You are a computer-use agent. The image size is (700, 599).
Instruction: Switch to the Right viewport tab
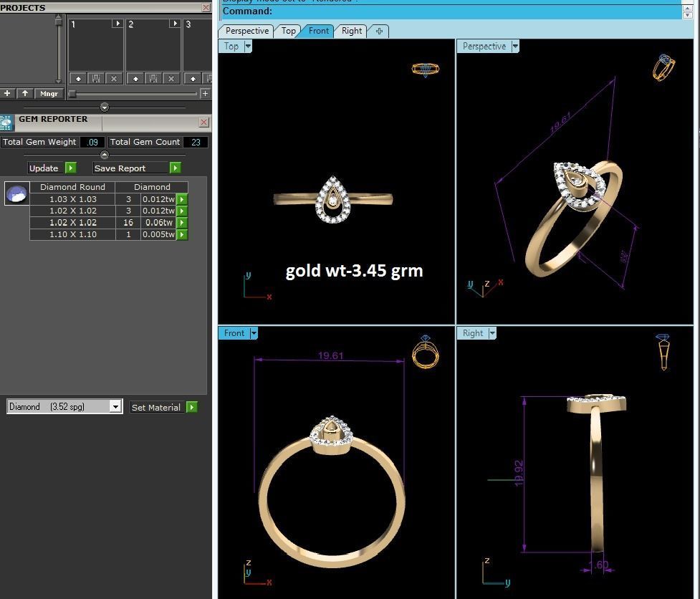point(352,31)
